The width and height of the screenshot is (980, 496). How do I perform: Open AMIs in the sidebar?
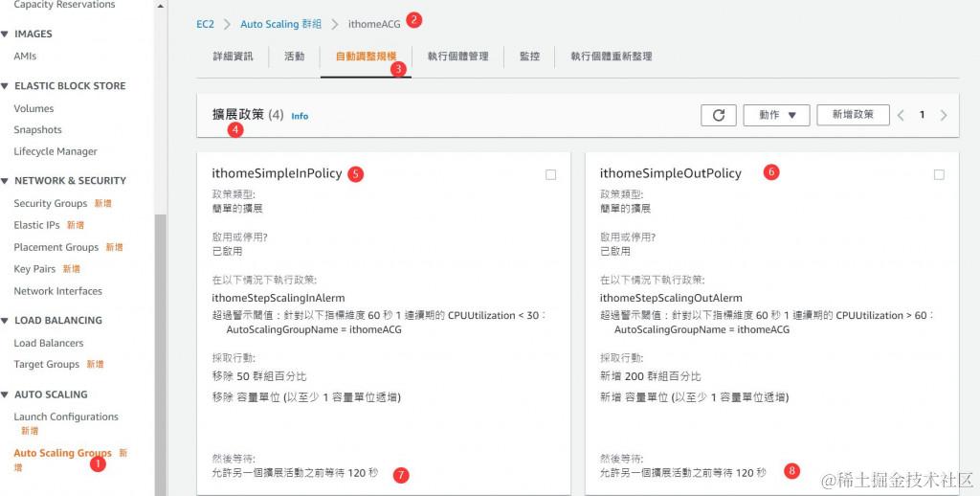point(25,56)
